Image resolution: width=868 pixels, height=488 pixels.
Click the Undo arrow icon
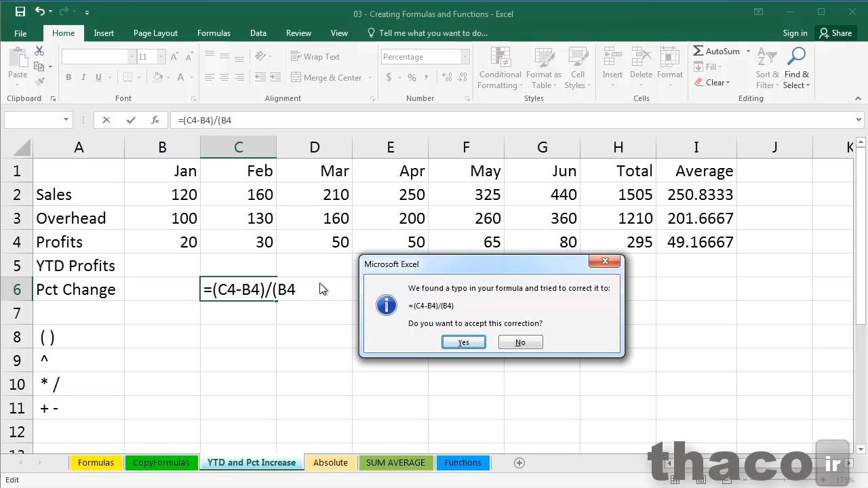click(39, 12)
